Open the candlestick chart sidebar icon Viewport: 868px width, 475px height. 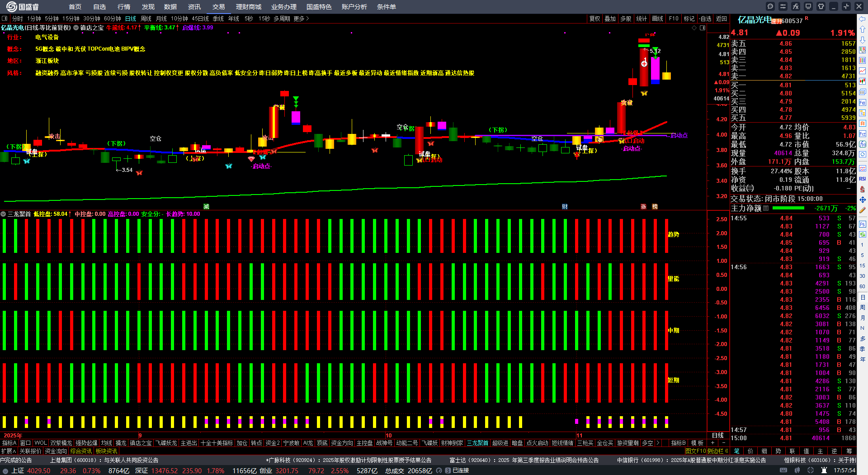coord(863,81)
